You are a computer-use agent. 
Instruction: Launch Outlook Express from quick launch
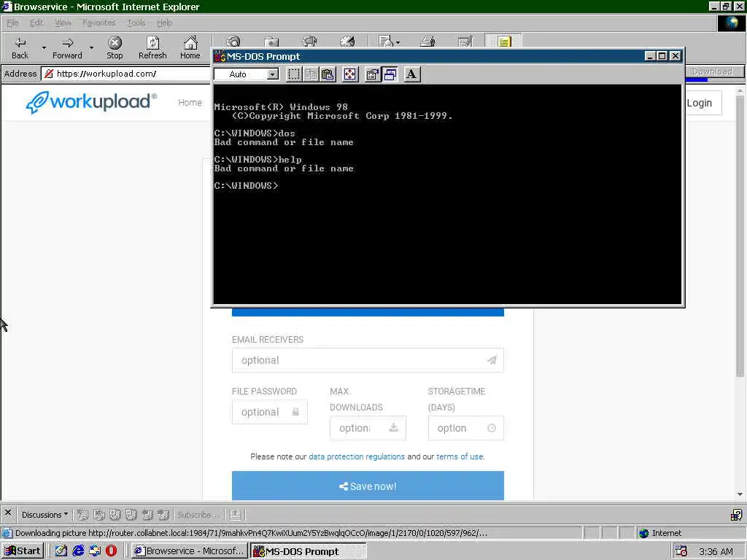(x=95, y=551)
